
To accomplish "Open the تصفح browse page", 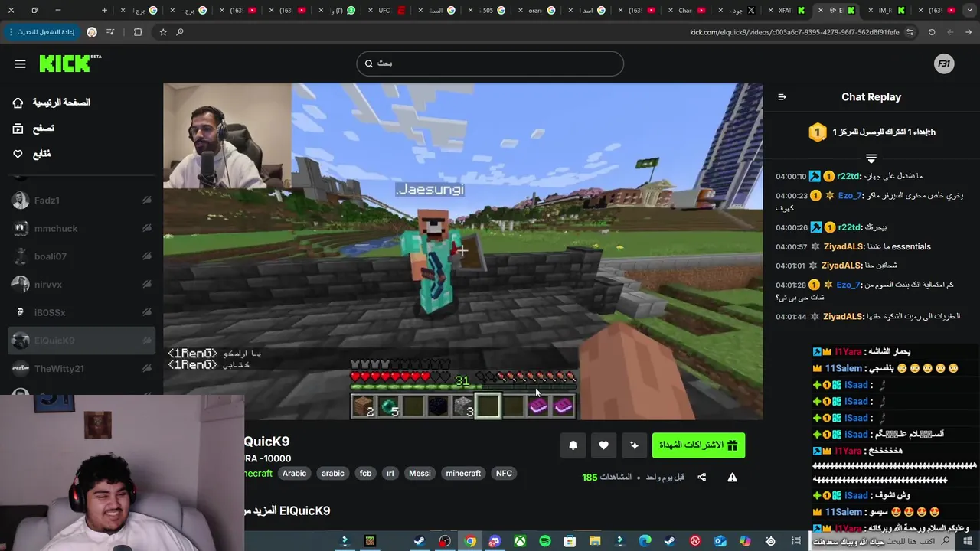I will (x=34, y=129).
